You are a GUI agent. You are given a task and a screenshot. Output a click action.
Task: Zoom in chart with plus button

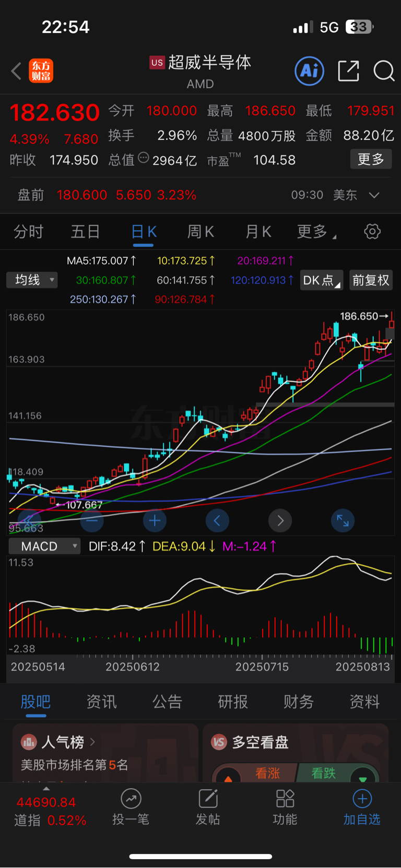(x=155, y=520)
